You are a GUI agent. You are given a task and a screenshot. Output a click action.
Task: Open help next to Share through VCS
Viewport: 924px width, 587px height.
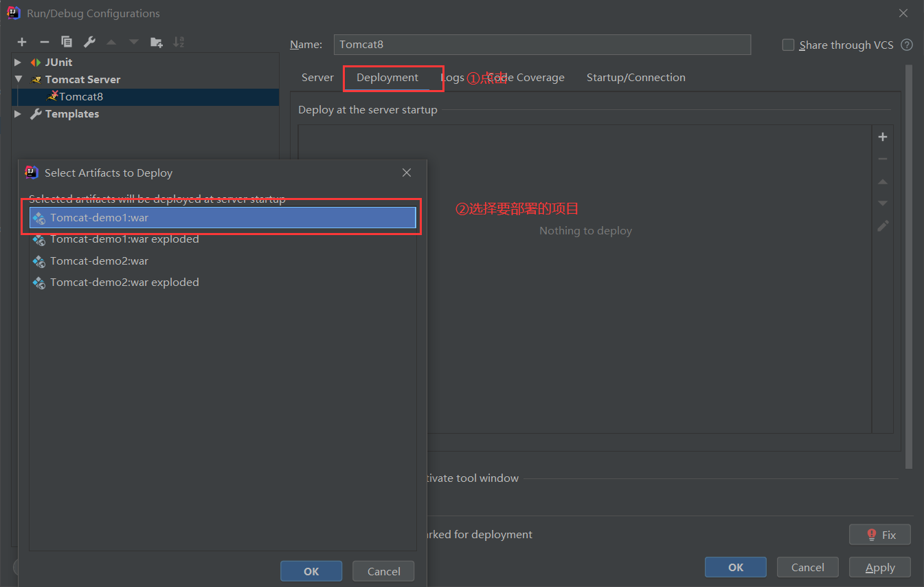pyautogui.click(x=907, y=45)
